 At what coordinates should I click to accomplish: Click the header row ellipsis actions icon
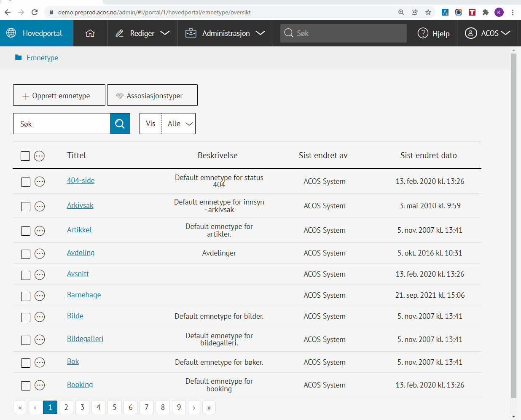pos(39,156)
